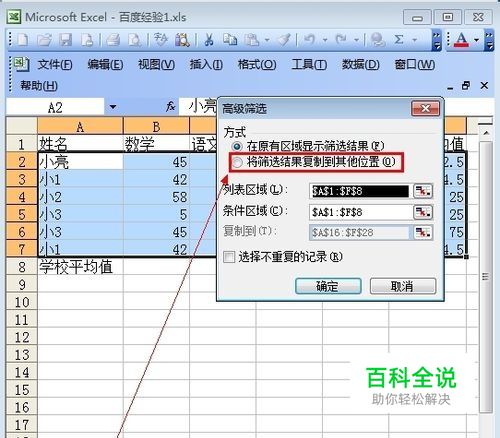The width and height of the screenshot is (500, 438).
Task: Open a file with the Open folder icon
Action: tap(44, 40)
